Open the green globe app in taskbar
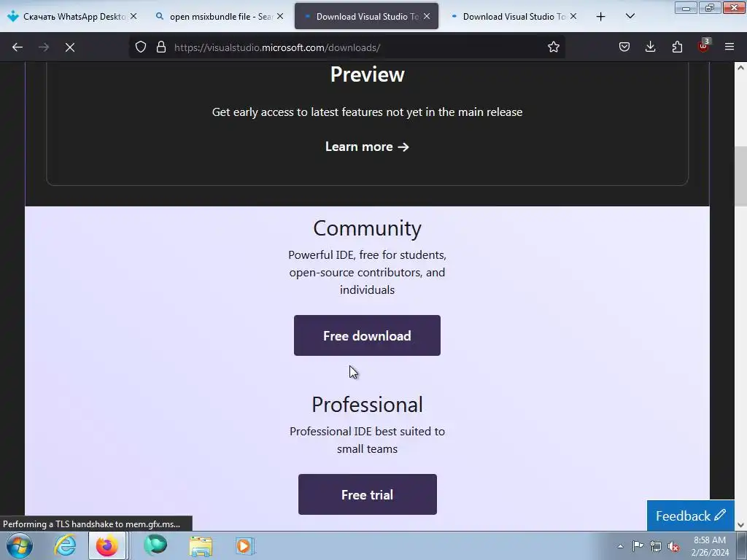This screenshot has height=560, width=747. pyautogui.click(x=155, y=545)
